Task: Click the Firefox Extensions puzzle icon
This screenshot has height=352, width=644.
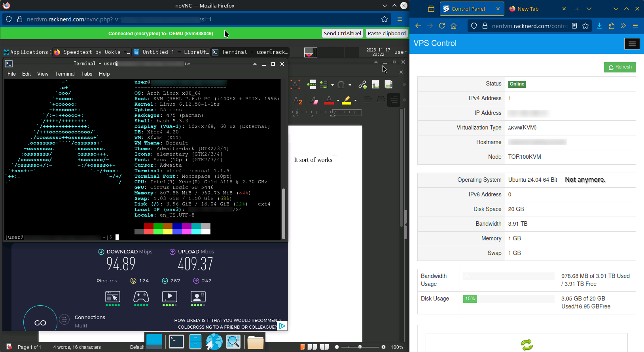Action: click(612, 26)
